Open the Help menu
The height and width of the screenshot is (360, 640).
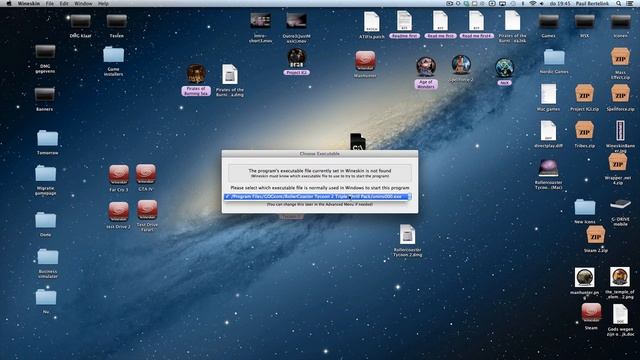103,3
